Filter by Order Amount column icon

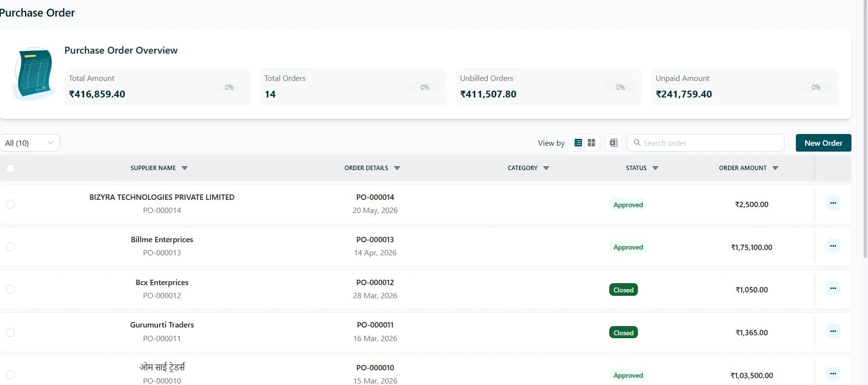tap(775, 168)
